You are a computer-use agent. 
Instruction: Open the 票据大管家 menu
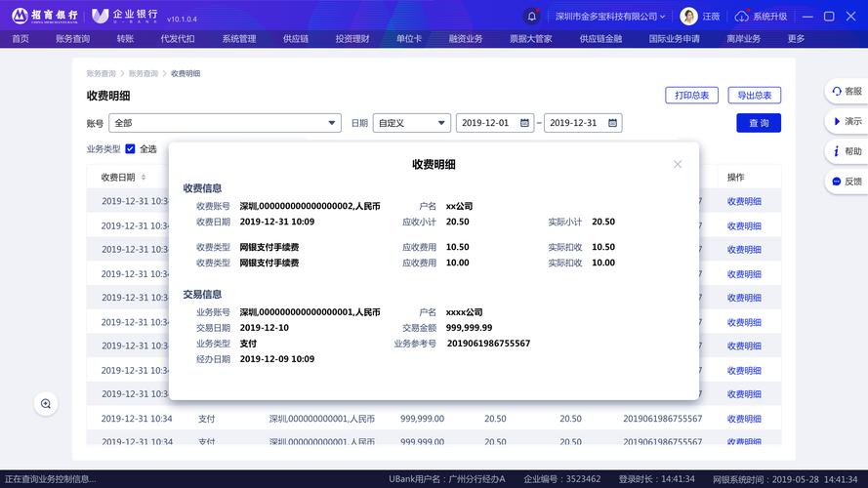point(531,39)
